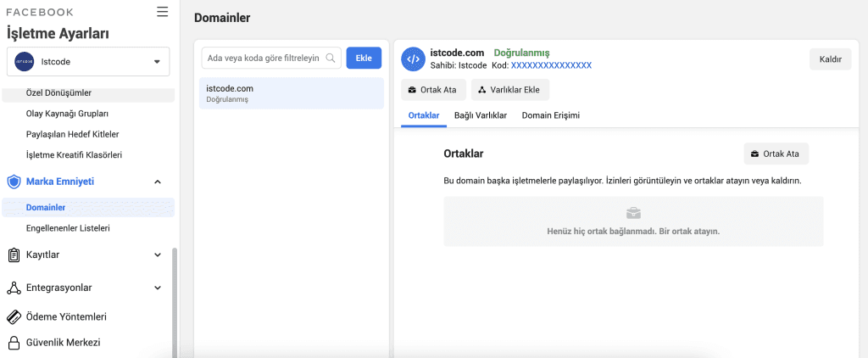Image resolution: width=868 pixels, height=358 pixels.
Task: Click the search magnifier icon in filter box
Action: (330, 59)
